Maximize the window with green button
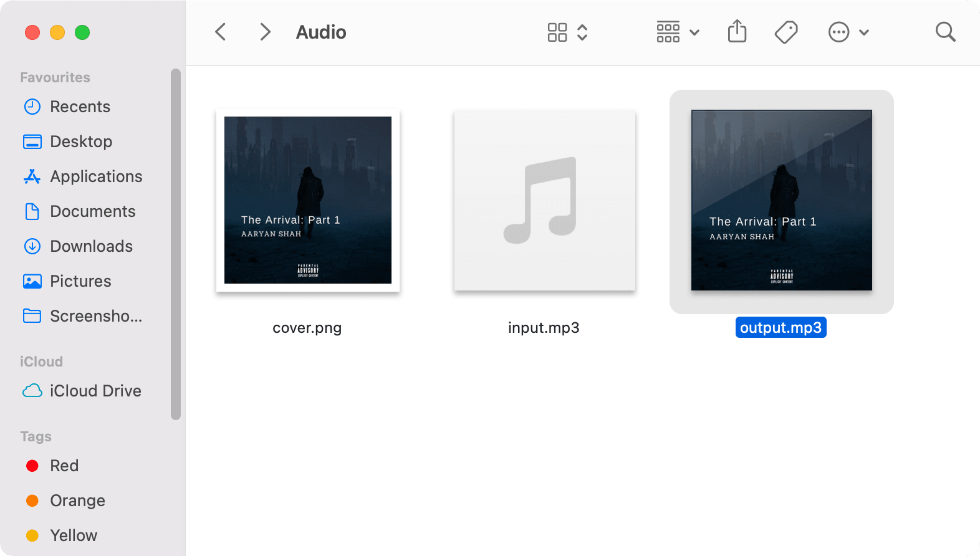 click(82, 32)
